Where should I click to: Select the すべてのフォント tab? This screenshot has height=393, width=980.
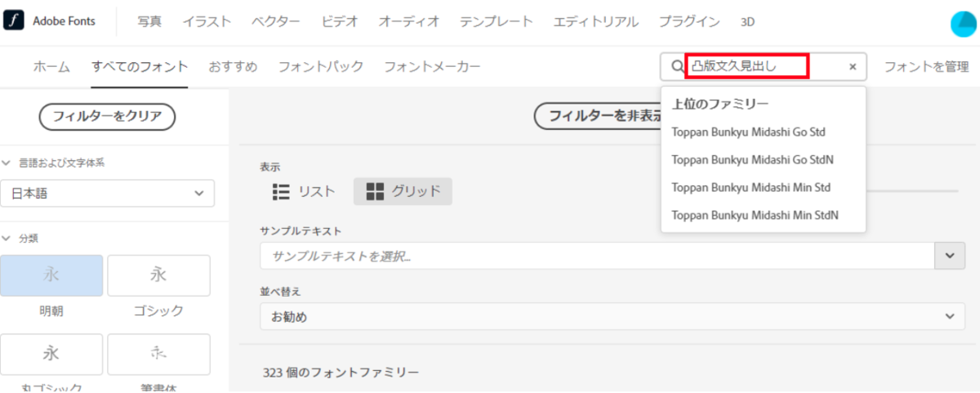coord(140,67)
